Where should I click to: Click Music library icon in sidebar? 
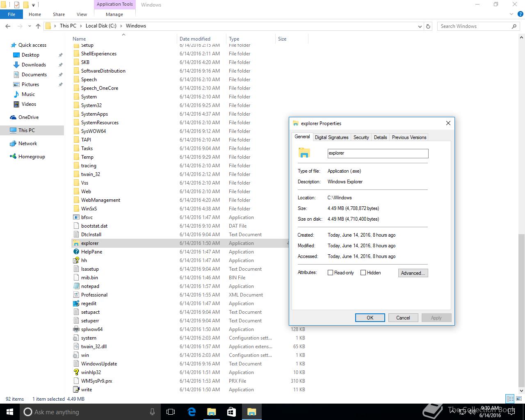[16, 94]
